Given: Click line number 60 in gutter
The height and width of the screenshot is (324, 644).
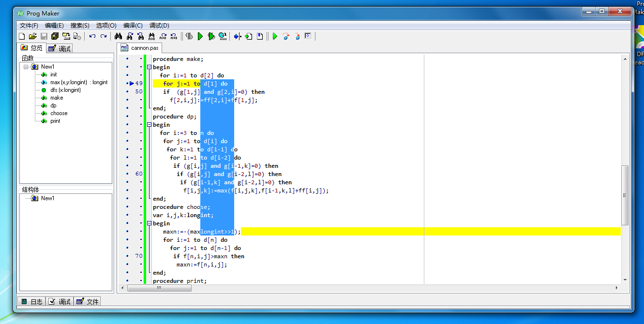Looking at the screenshot, I should 139,174.
